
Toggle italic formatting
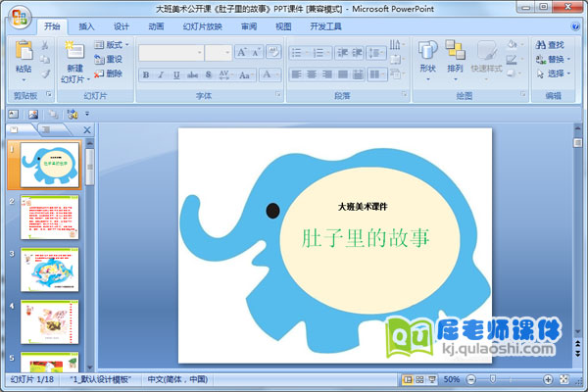[161, 74]
